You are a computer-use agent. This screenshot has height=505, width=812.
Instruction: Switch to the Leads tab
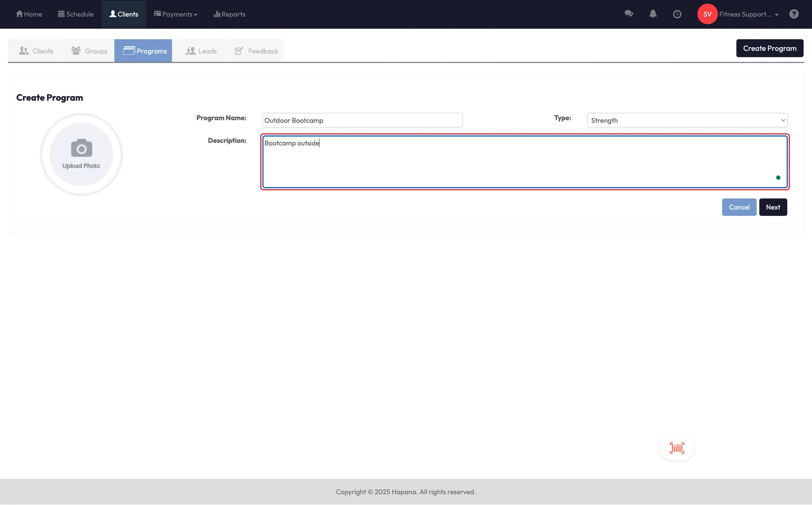(x=201, y=51)
